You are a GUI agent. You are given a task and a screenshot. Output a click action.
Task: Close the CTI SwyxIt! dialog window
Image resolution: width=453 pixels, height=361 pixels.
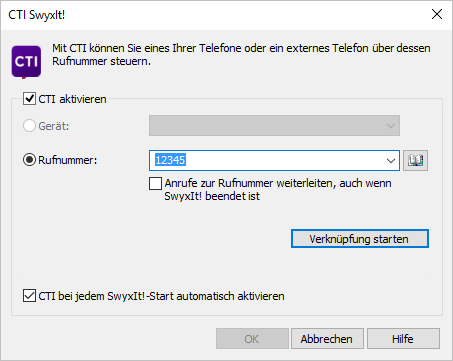point(437,14)
